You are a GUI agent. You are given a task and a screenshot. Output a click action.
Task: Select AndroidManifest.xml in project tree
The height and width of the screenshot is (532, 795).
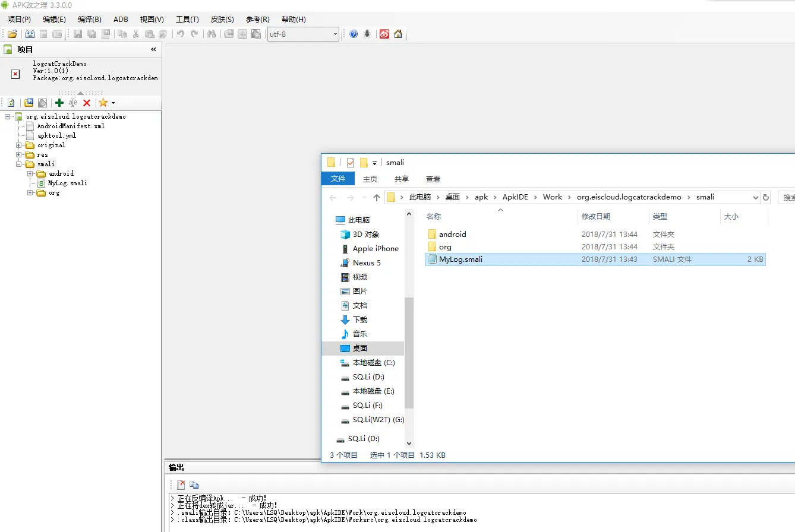71,126
